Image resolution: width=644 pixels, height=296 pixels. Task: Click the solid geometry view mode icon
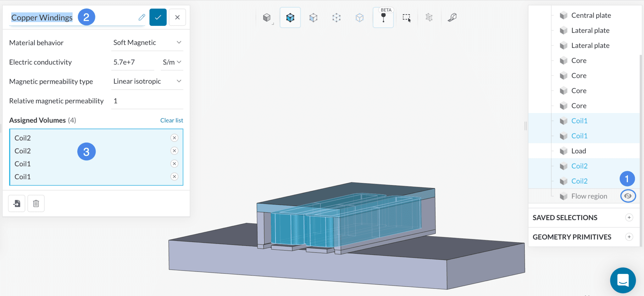267,18
